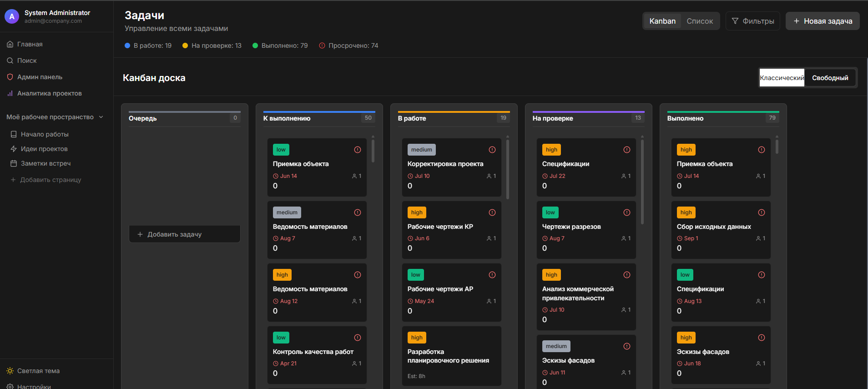Click admin@company.com email text
This screenshot has height=389, width=868.
(x=53, y=21)
